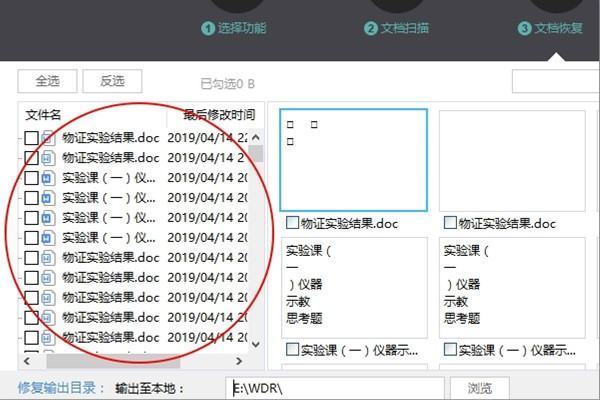Select filename of second 实验课（一）仪... list row
The width and height of the screenshot is (600, 400).
109,198
